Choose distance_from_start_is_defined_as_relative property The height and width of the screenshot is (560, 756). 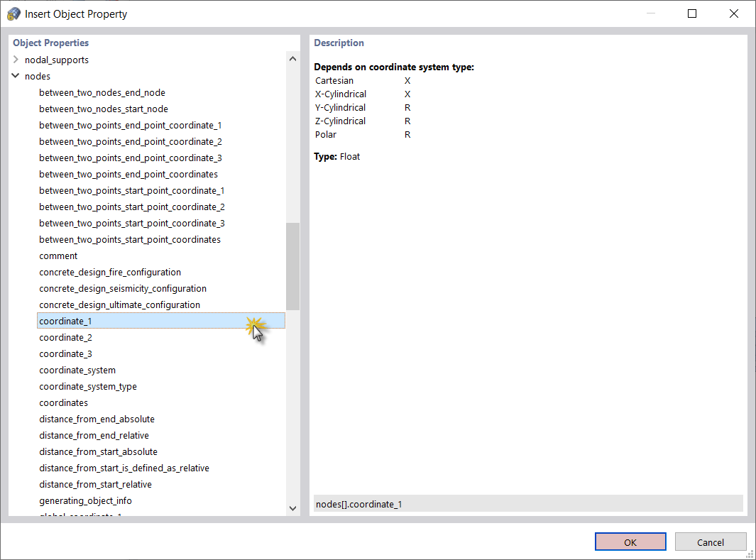tap(124, 468)
